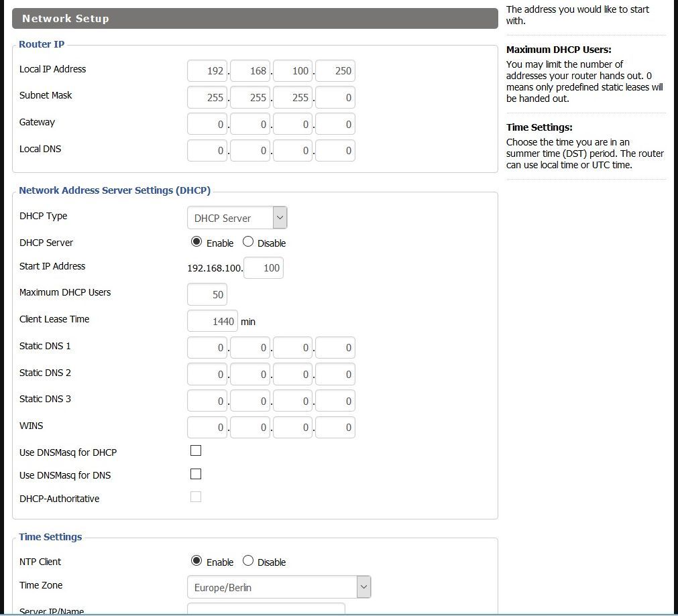
Task: Click Local DNS second octet field
Action: pos(250,150)
